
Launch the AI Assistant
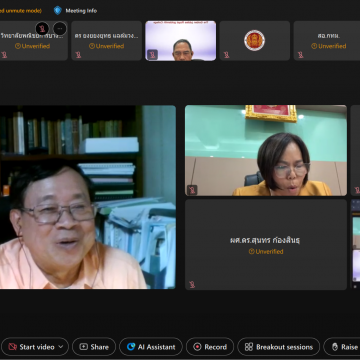pos(151,347)
